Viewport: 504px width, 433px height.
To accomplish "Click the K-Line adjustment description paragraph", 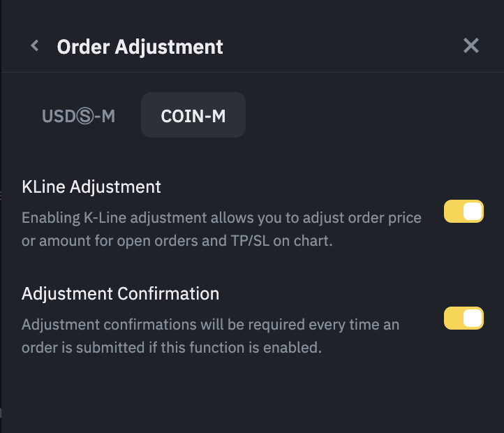I will pyautogui.click(x=221, y=229).
